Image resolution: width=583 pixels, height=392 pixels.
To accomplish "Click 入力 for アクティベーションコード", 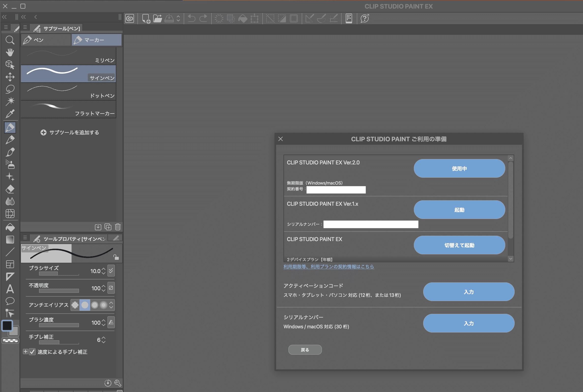I will point(469,292).
